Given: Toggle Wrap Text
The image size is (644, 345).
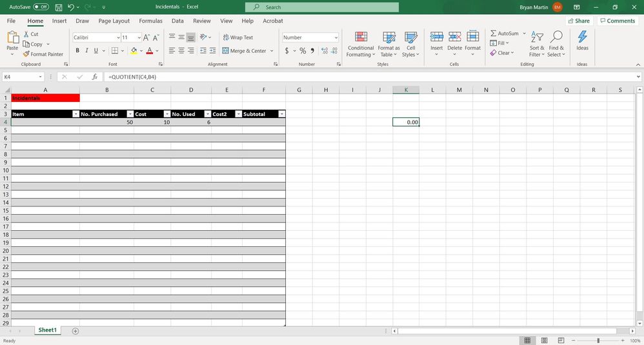Looking at the screenshot, I should [x=238, y=37].
